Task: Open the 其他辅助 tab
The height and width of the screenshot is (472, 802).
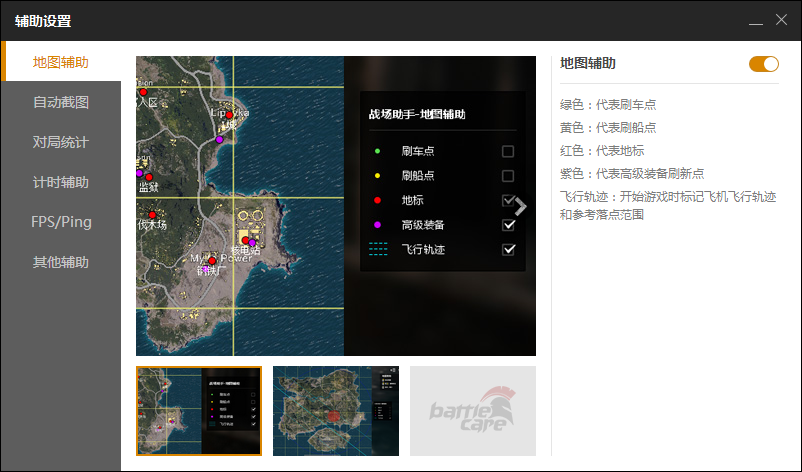Action: [61, 262]
